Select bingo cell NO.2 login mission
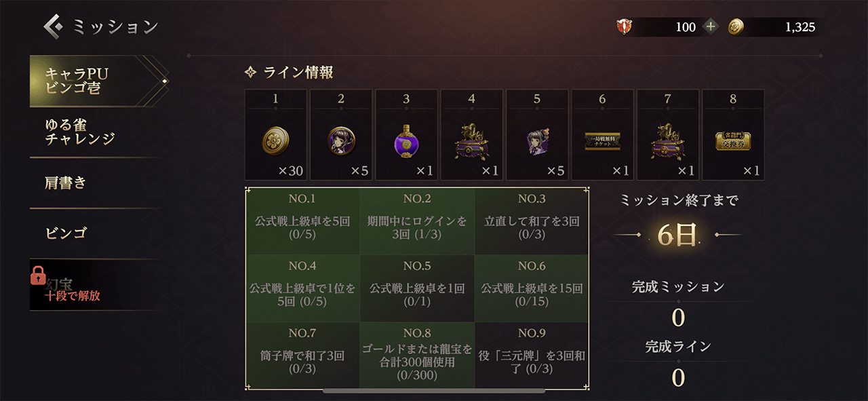This screenshot has height=401, width=868. pos(417,221)
